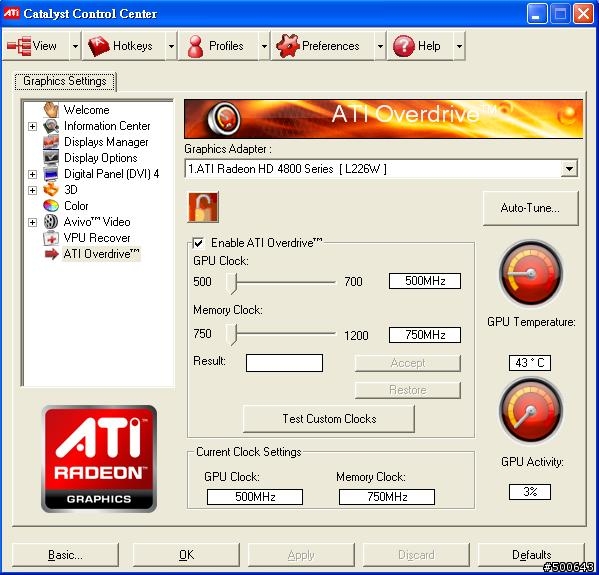The height and width of the screenshot is (575, 599).
Task: Click the orange unlock padlock icon
Action: click(x=203, y=207)
